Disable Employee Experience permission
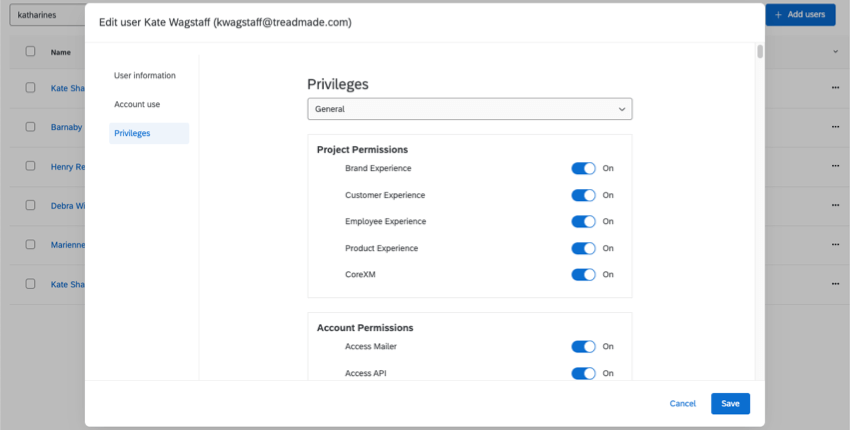Screen dimensions: 850x430 click(583, 221)
